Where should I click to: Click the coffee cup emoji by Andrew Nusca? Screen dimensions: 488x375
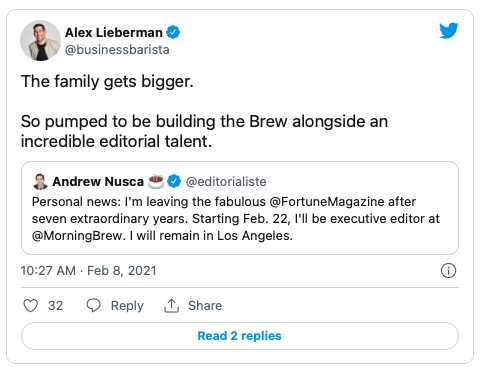coord(156,181)
